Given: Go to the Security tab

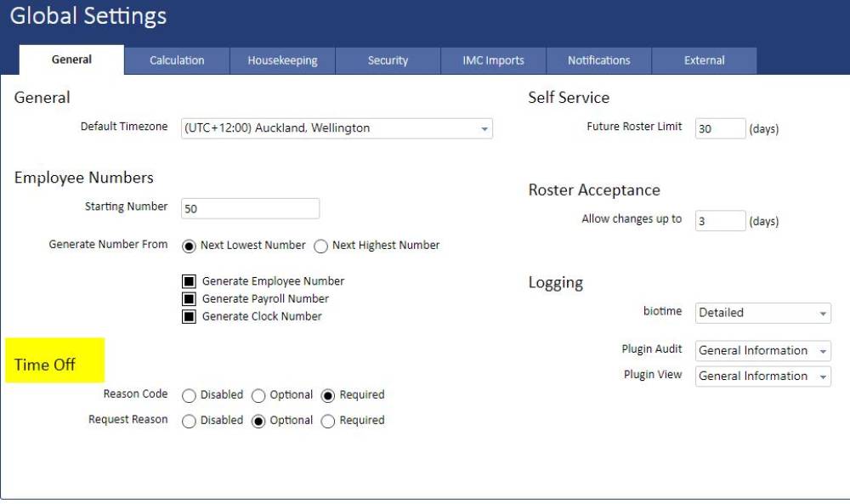Looking at the screenshot, I should pos(388,60).
